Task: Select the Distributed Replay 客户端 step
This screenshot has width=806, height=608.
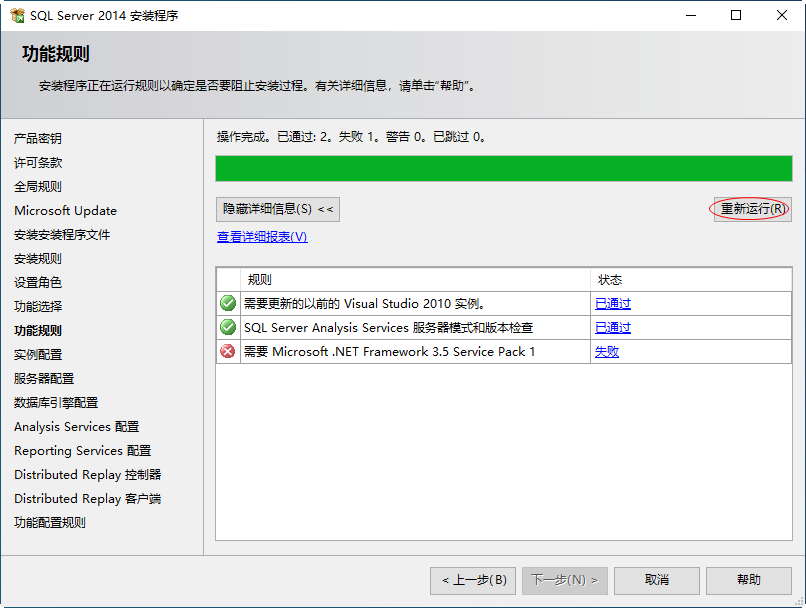Action: pyautogui.click(x=88, y=499)
